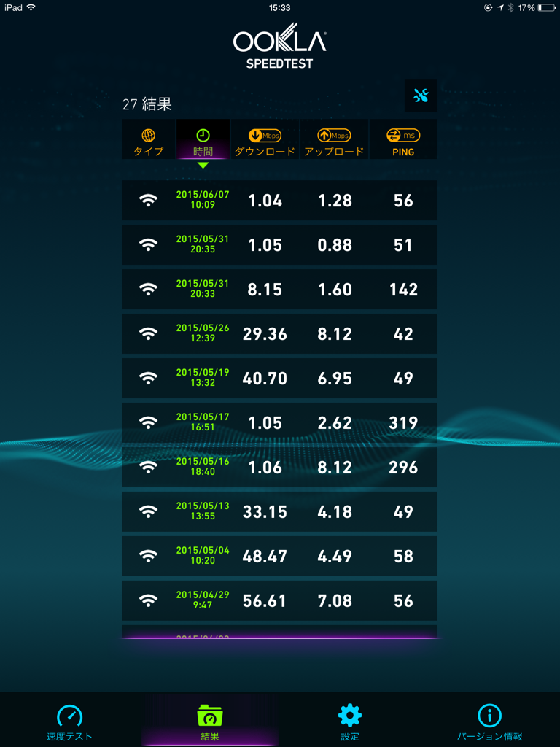Screen dimensions: 560x747
Task: Select the 2015/05/16 18:40 timestamp
Action: 203,466
